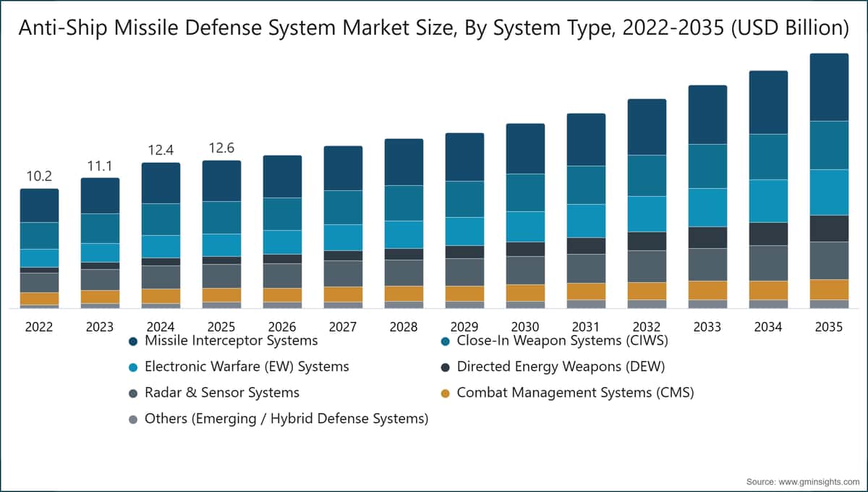Click the 2033 axis label
This screenshot has height=492, width=868.
(x=707, y=327)
